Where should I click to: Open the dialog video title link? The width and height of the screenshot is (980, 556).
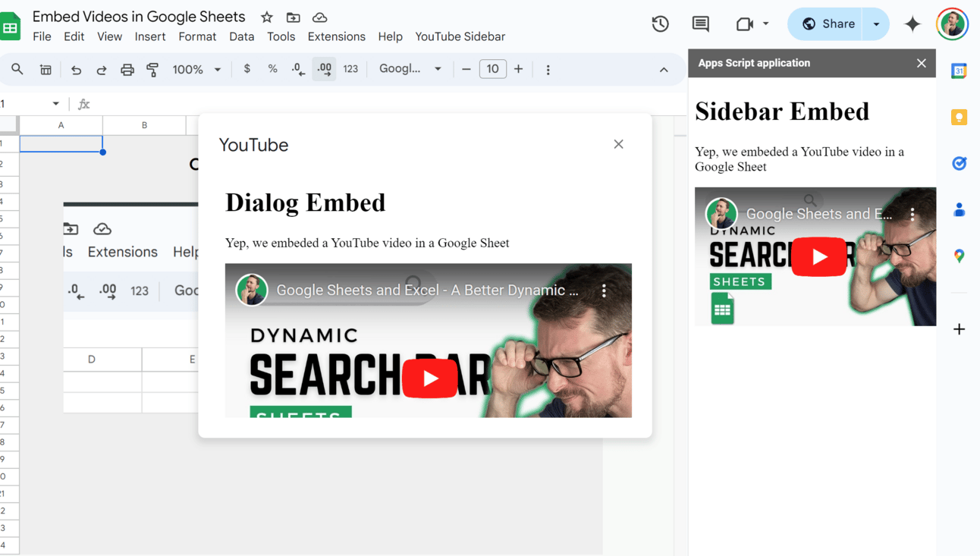[427, 291]
